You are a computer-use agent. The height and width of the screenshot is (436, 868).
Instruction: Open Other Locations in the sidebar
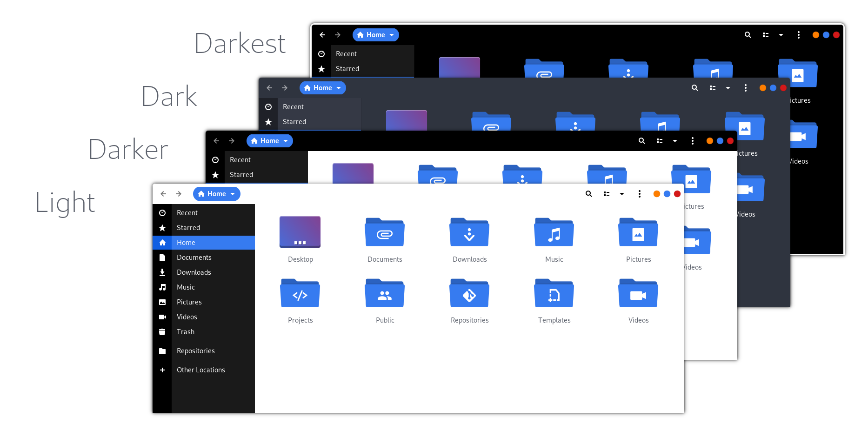[204, 370]
